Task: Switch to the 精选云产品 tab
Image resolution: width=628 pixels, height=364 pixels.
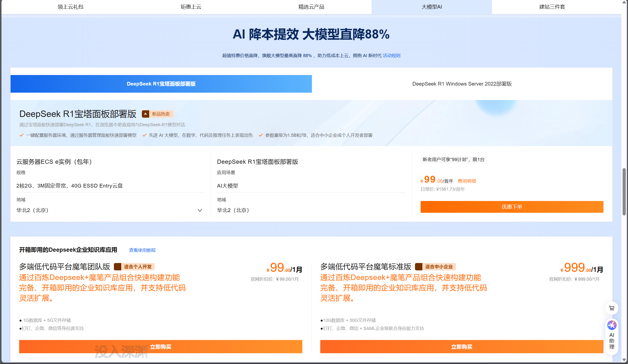Action: (311, 7)
